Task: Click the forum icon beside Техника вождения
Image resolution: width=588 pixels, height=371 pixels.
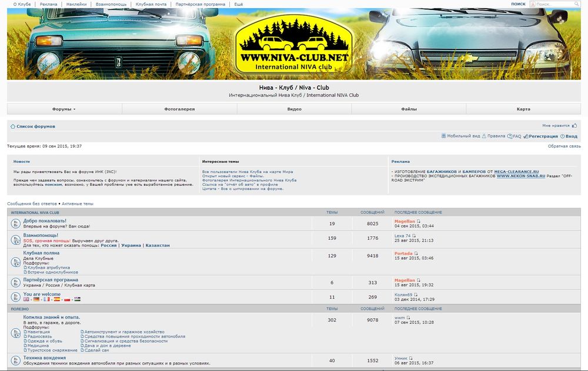Action: coord(15,360)
